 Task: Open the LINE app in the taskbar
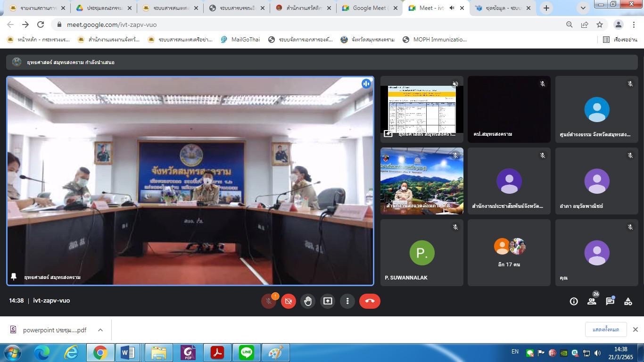point(246,353)
